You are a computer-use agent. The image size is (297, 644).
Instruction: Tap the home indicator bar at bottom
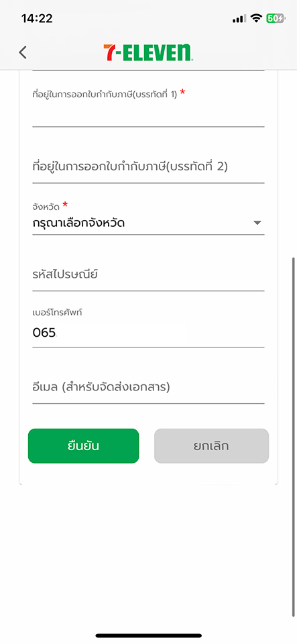tap(149, 636)
